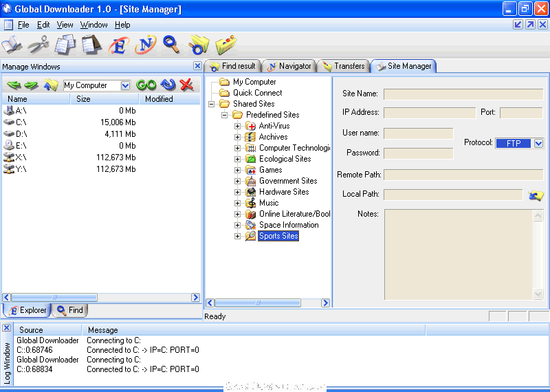Select the Sports Sites tree item
The height and width of the screenshot is (392, 550).
[278, 236]
